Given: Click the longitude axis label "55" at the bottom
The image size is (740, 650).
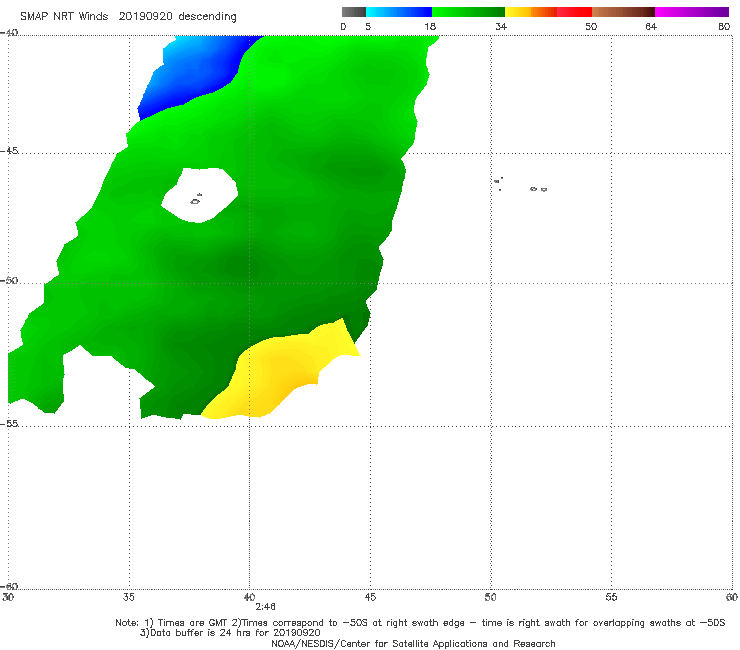Looking at the screenshot, I should [611, 598].
